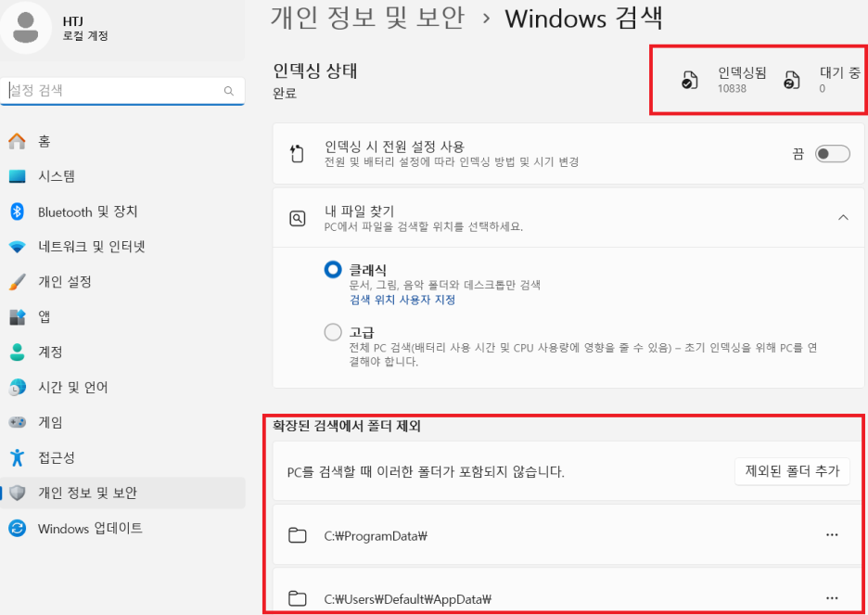Click the Windows Update sync icon
The image size is (868, 615).
18,528
